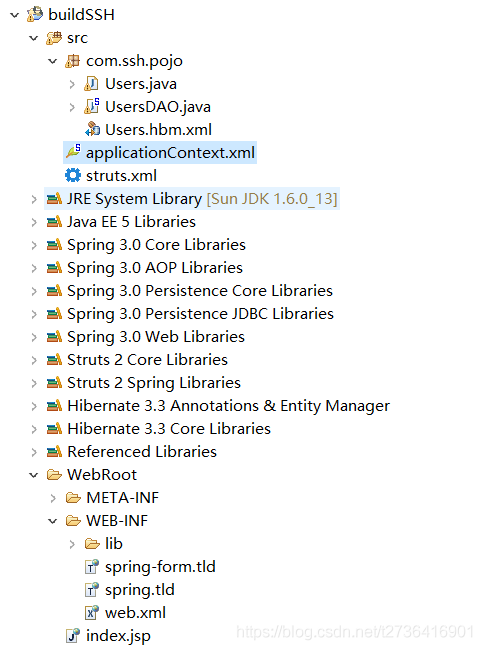Screen dimensions: 482x650
Task: Select the JRE System Library label
Action: pyautogui.click(x=135, y=199)
